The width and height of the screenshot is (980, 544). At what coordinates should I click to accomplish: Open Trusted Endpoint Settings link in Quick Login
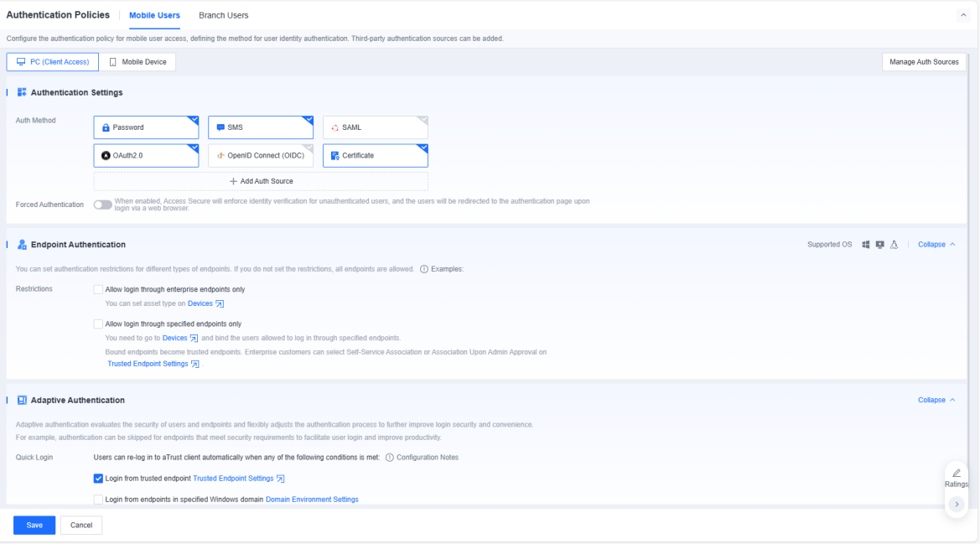click(239, 479)
